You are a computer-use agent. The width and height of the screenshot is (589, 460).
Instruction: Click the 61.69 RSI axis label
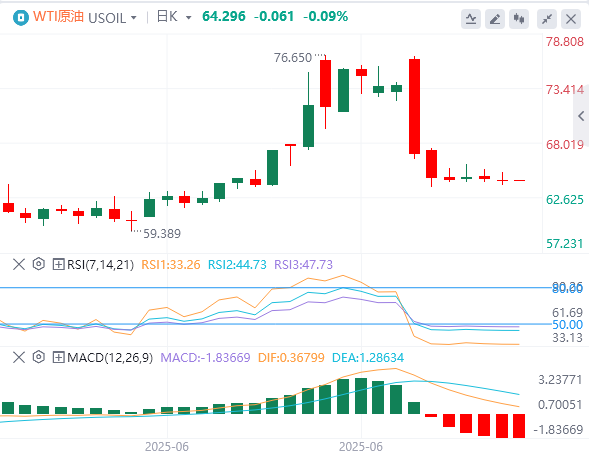pos(567,312)
